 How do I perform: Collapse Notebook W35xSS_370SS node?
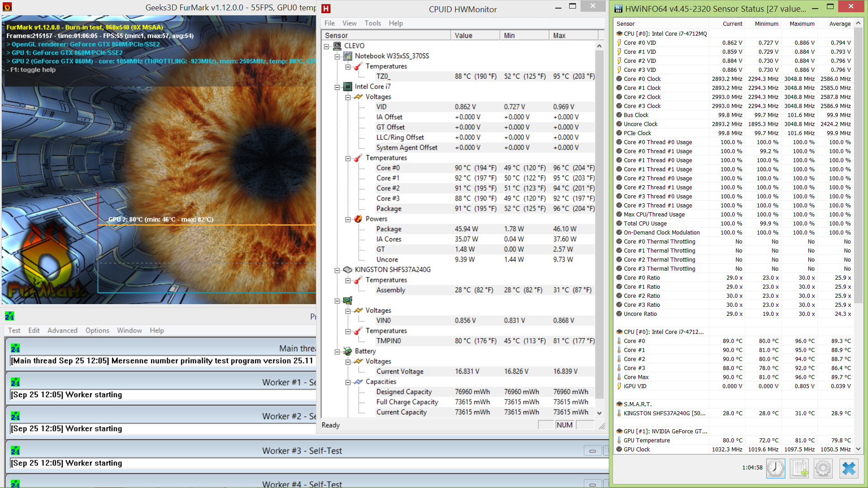337,56
